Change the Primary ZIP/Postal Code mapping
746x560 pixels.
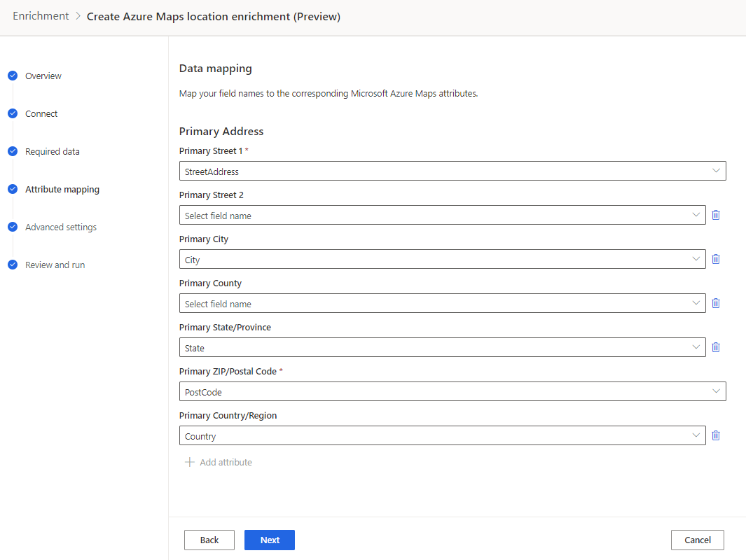tap(452, 391)
